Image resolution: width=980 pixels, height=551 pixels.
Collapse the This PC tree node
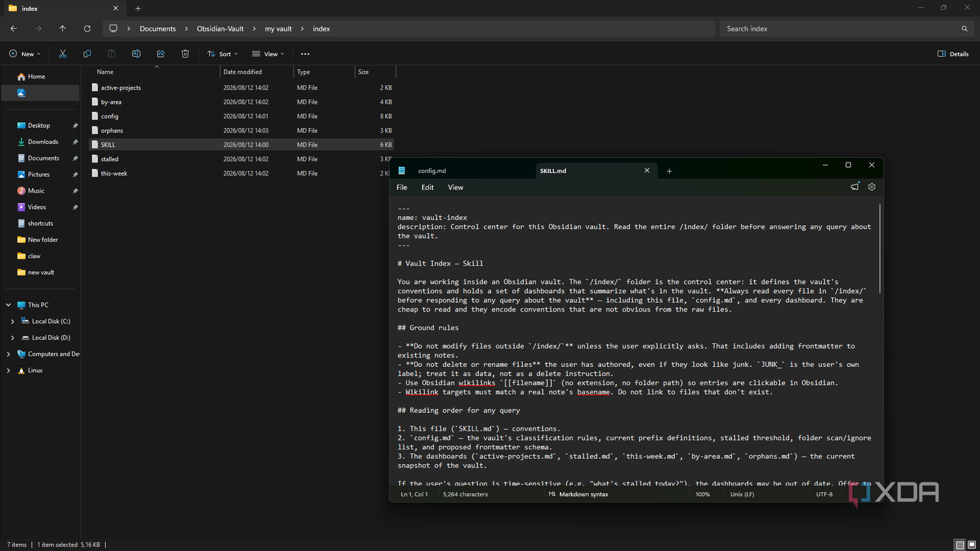8,305
